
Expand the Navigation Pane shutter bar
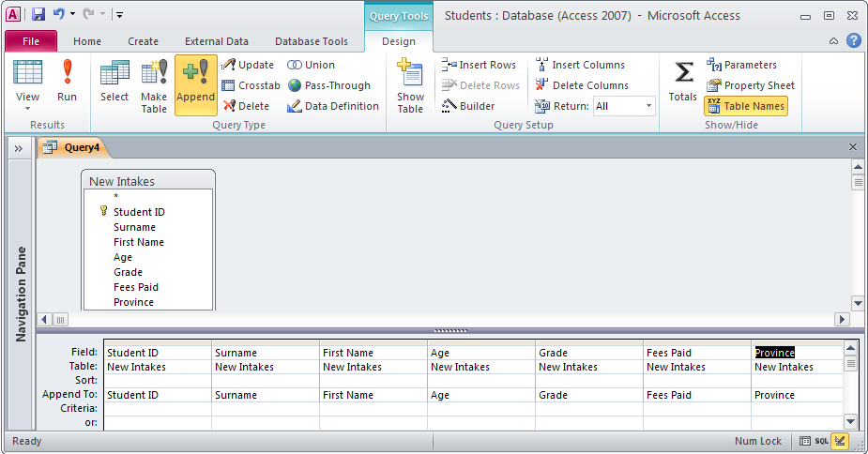tap(19, 148)
